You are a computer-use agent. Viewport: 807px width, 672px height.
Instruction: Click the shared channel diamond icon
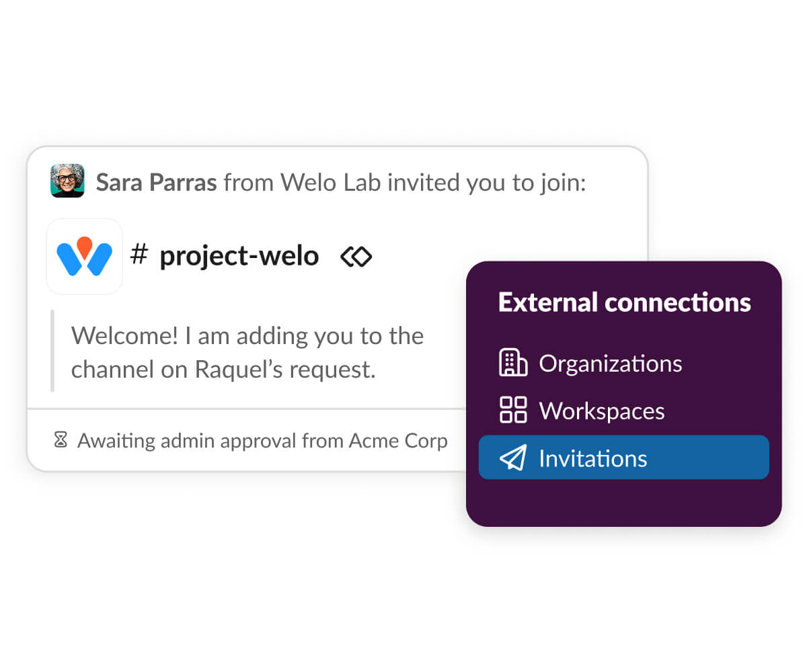[x=356, y=256]
